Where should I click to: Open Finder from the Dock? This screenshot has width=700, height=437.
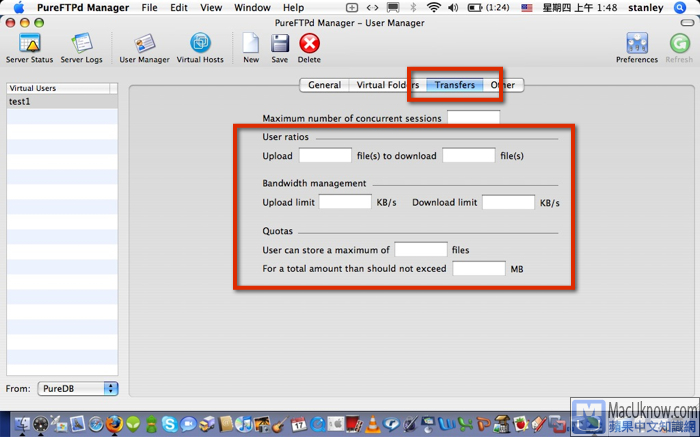pos(22,425)
